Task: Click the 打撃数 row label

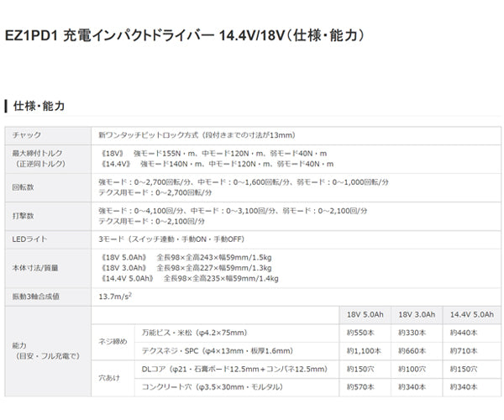Action: (x=23, y=216)
